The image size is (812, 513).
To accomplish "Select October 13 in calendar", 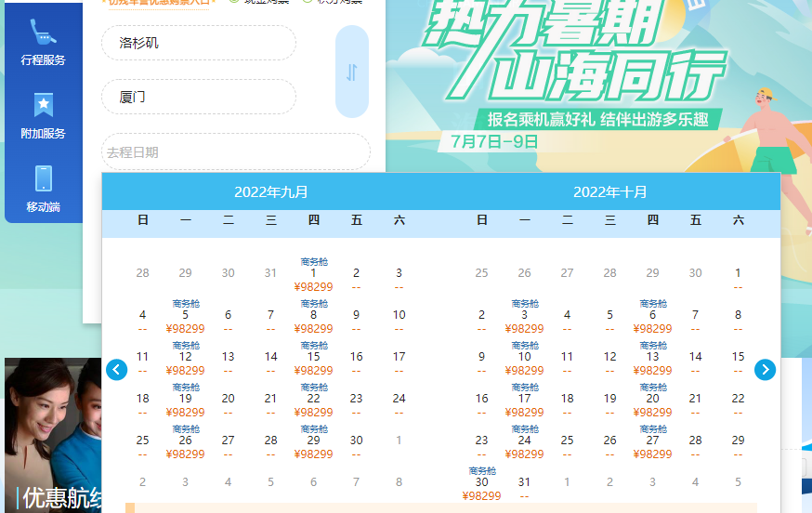I will pyautogui.click(x=652, y=358).
